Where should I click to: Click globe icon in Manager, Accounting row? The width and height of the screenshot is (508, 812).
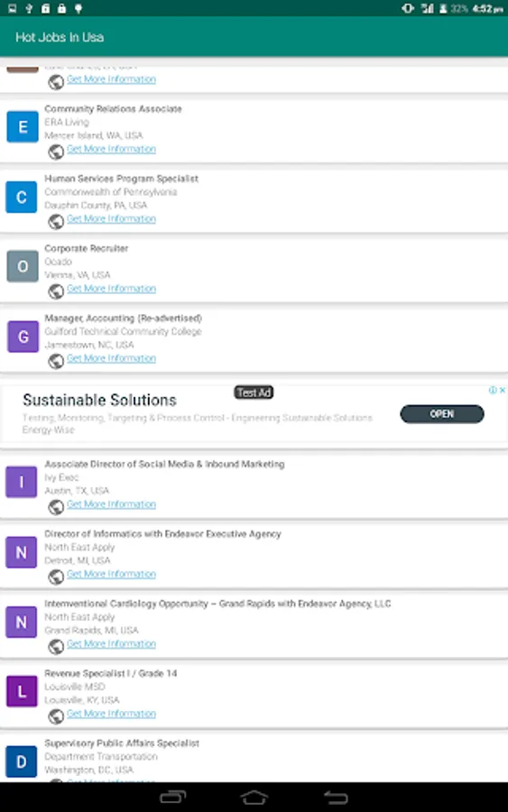[x=56, y=361]
